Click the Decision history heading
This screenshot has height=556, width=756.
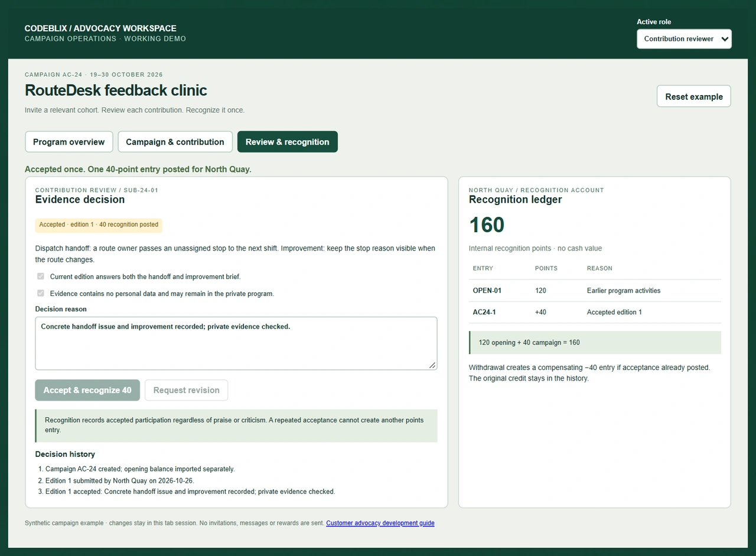(x=65, y=454)
